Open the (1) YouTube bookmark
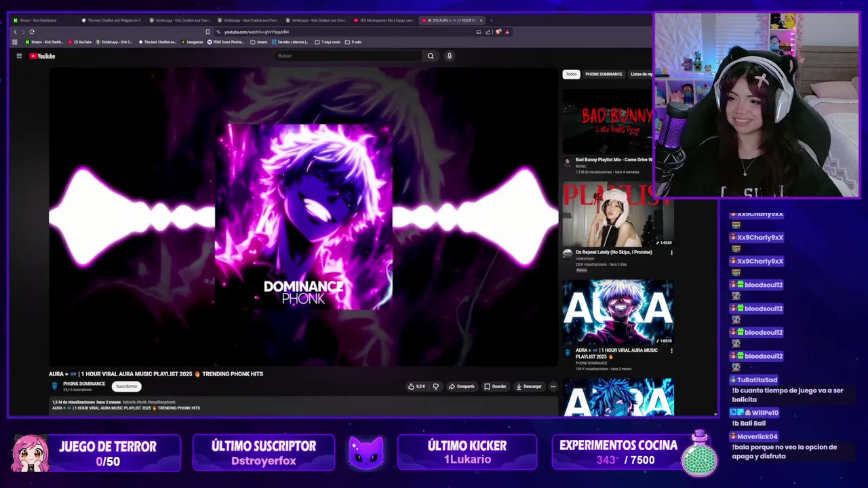Image resolution: width=868 pixels, height=488 pixels. (x=80, y=42)
